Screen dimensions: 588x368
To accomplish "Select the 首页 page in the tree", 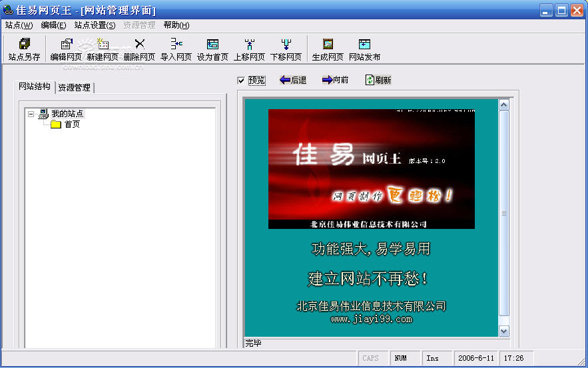I will (x=72, y=124).
